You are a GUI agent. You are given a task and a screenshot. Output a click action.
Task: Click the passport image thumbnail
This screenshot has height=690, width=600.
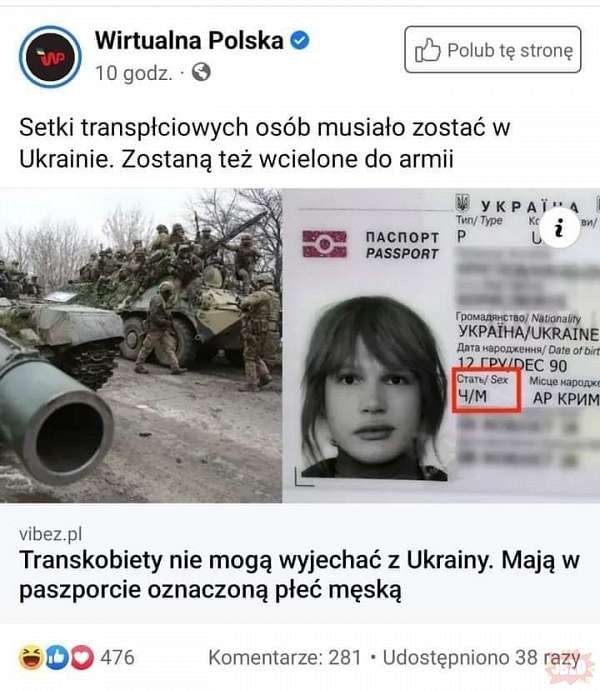click(x=441, y=346)
